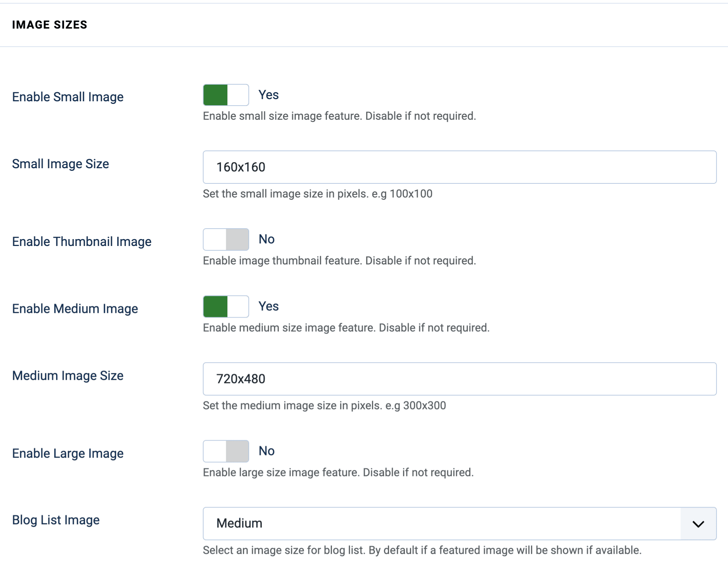
Task: Enable the Thumbnail Image toggle
Action: pos(226,239)
